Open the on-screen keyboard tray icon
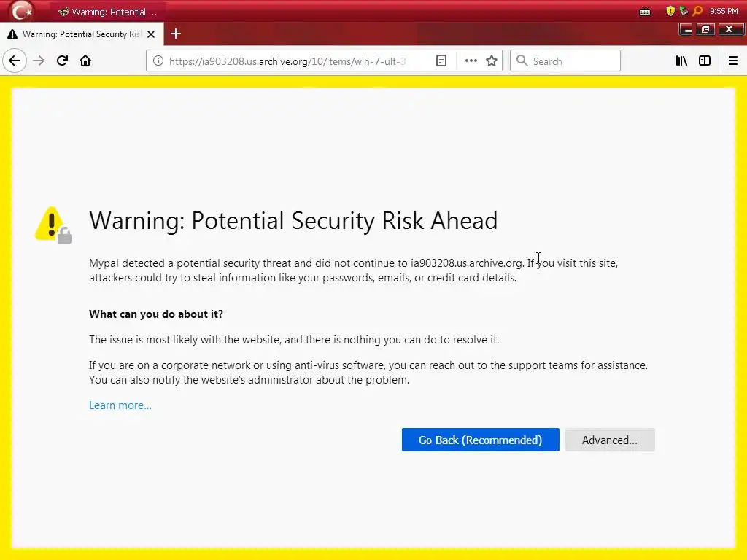747x560 pixels. [645, 12]
